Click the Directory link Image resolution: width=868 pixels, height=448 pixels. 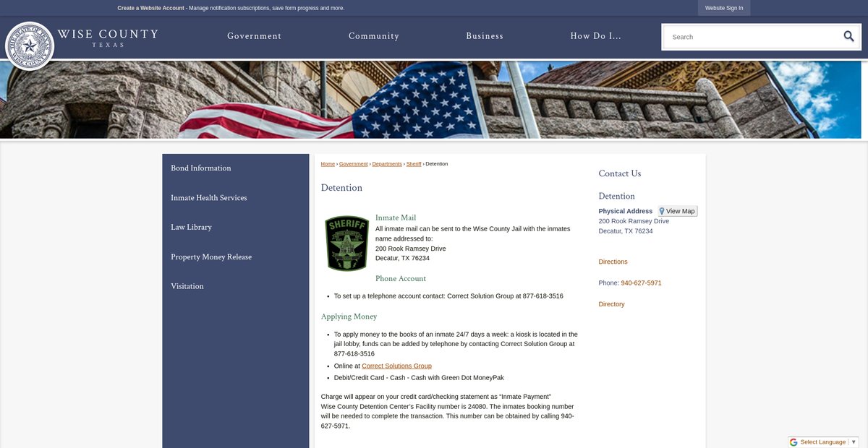click(612, 304)
